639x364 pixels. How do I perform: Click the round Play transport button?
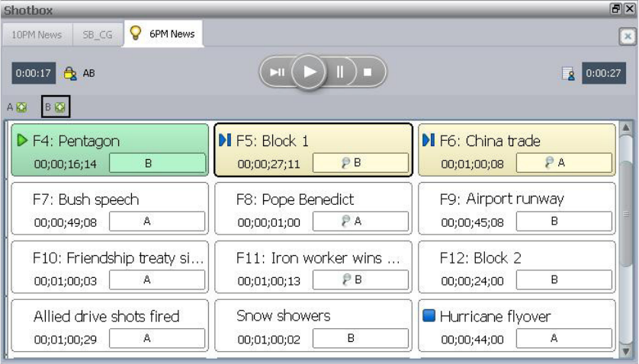click(x=309, y=72)
